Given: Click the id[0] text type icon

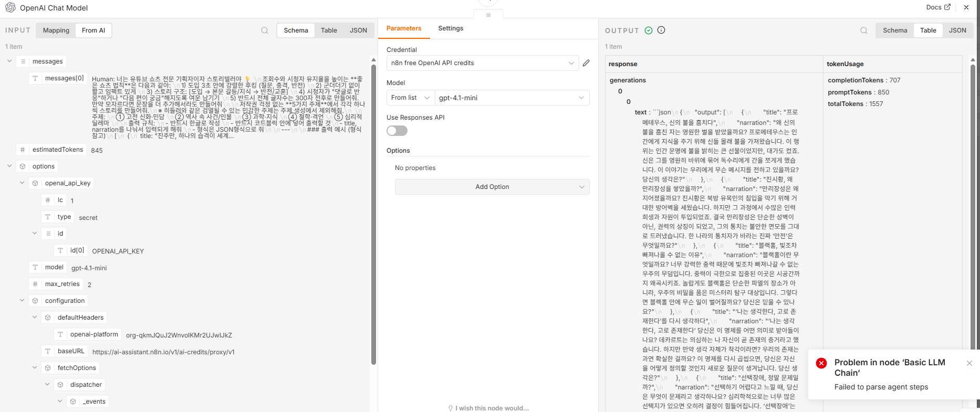Looking at the screenshot, I should [60, 250].
